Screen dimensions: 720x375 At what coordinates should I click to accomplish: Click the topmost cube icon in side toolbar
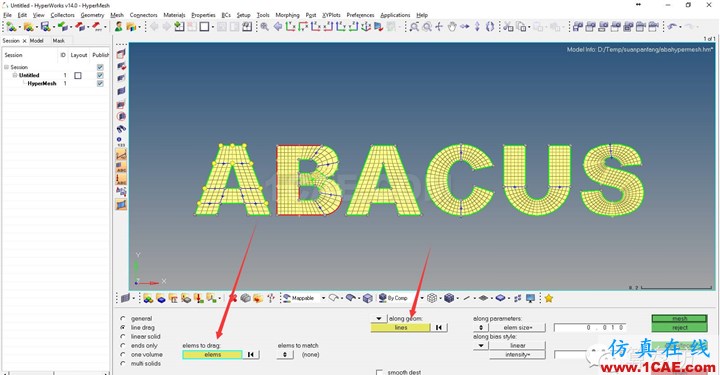coord(121,54)
